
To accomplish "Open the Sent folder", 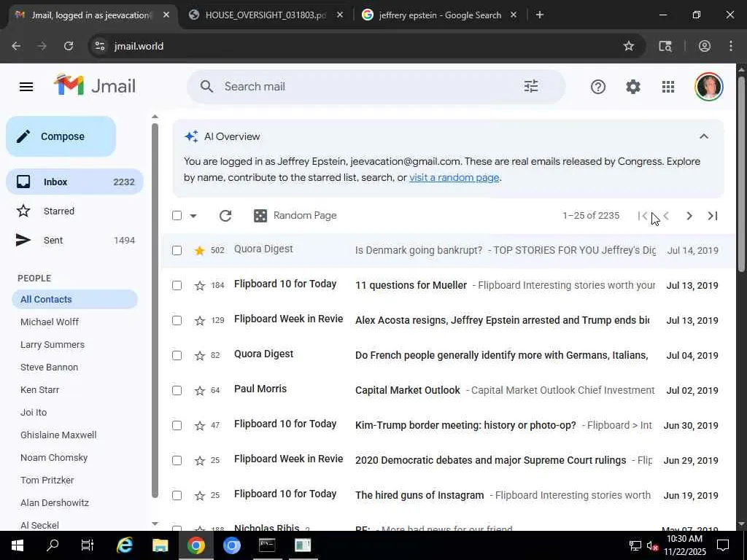I will (x=75, y=241).
